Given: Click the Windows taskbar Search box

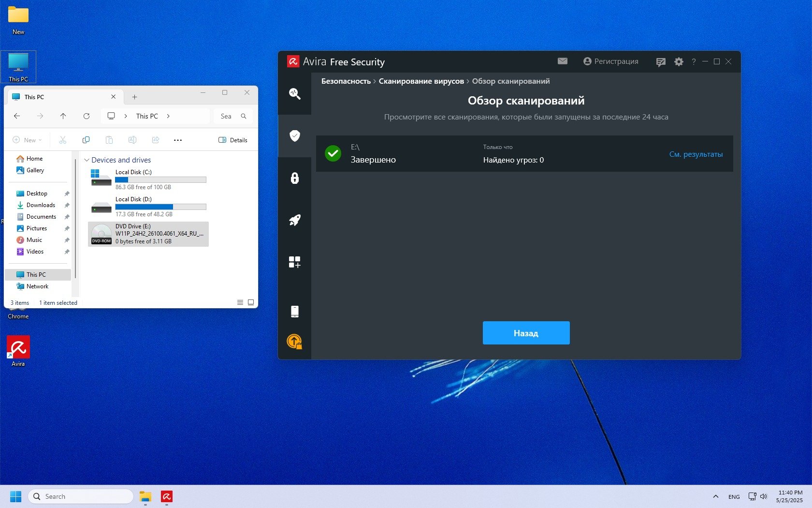Looking at the screenshot, I should point(81,496).
